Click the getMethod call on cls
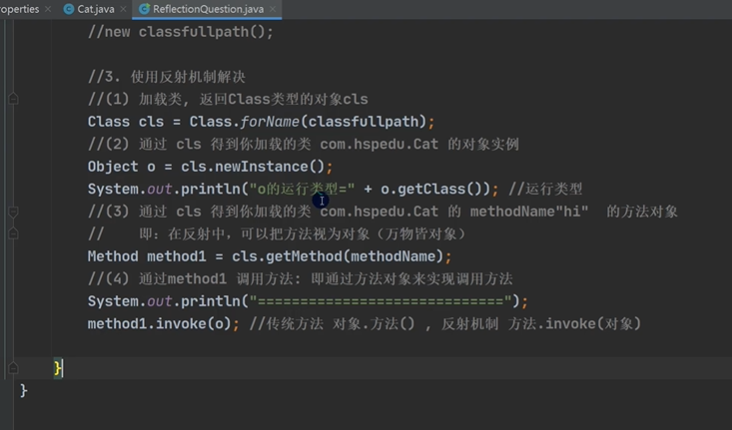Image resolution: width=732 pixels, height=430 pixels. 304,256
